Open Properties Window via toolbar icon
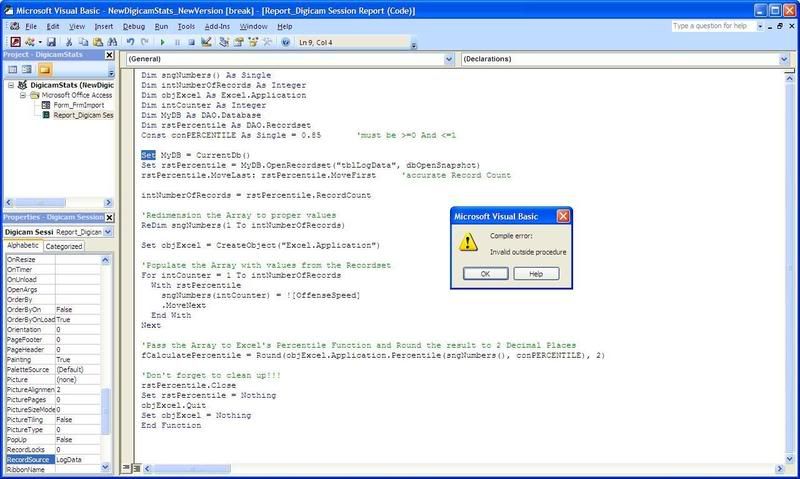800x479 pixels. coord(238,42)
